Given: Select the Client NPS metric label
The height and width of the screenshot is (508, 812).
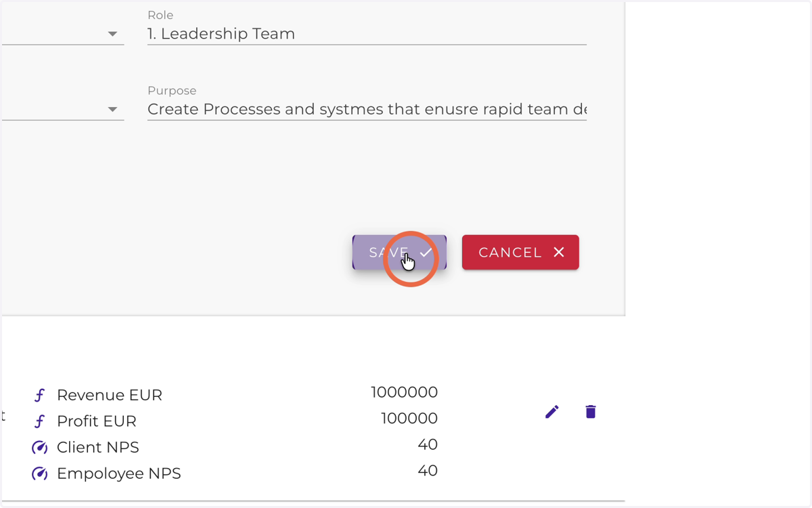Looking at the screenshot, I should click(x=98, y=447).
